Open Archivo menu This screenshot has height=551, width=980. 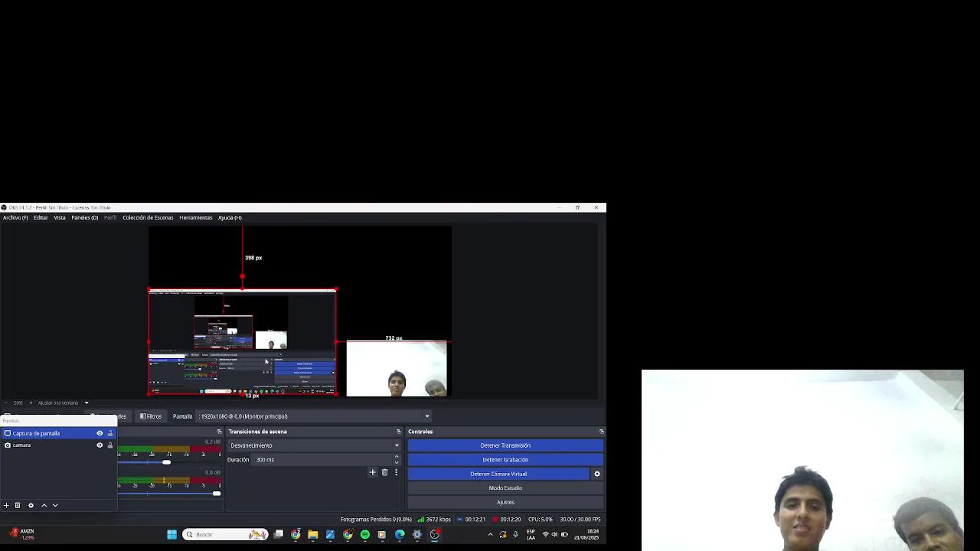tap(15, 217)
